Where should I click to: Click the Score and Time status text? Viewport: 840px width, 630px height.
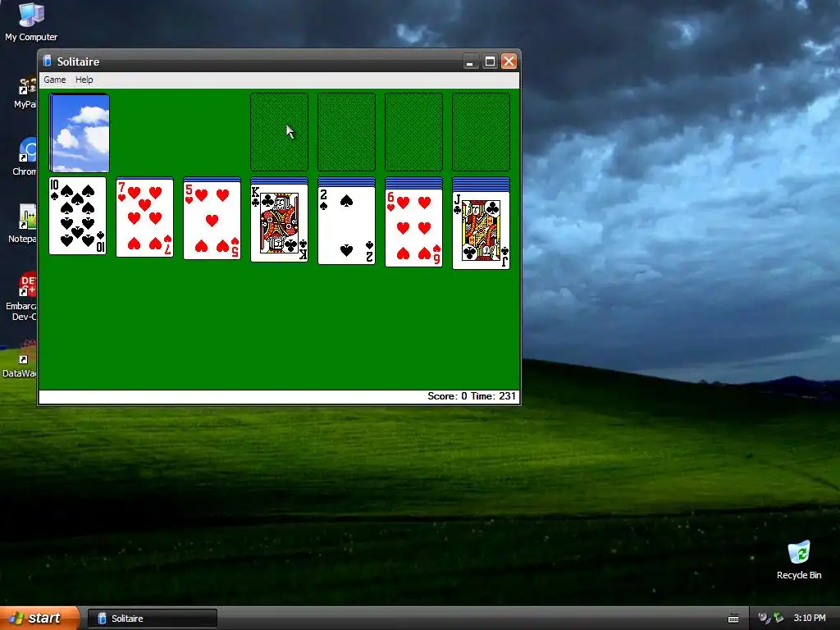point(472,396)
